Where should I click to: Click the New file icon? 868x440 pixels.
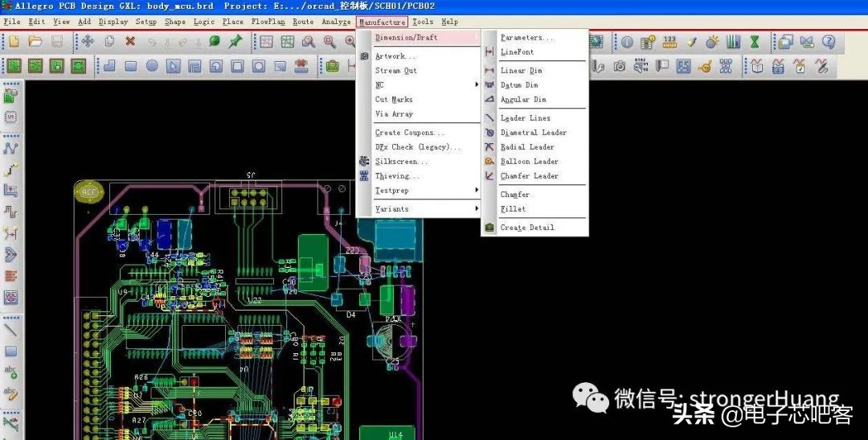coord(14,41)
